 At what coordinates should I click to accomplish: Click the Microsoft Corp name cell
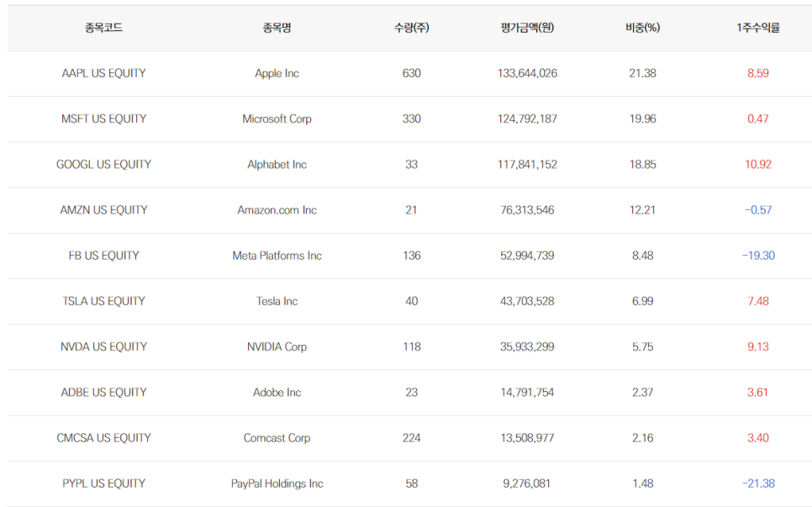click(277, 119)
